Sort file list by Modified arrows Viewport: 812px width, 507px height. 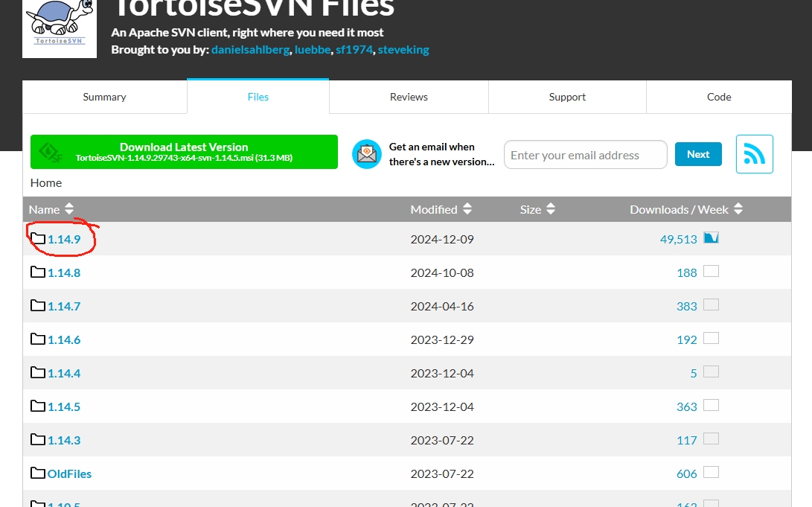coord(467,209)
